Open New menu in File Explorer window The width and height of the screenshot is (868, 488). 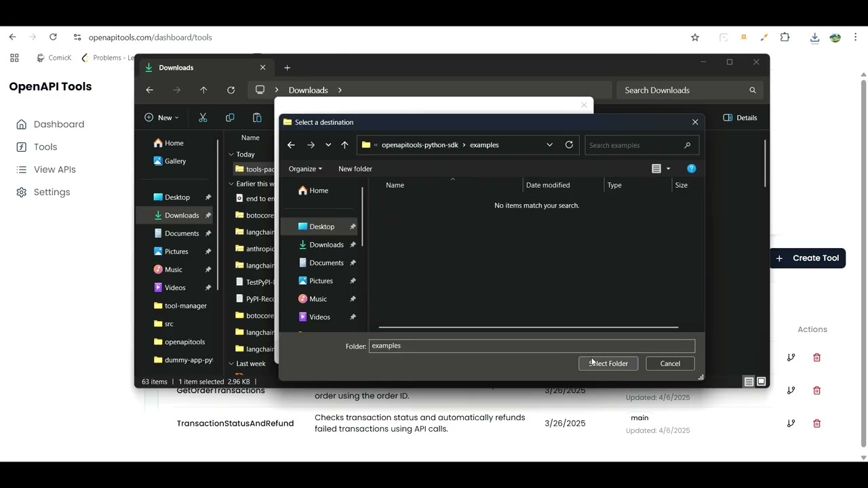161,117
